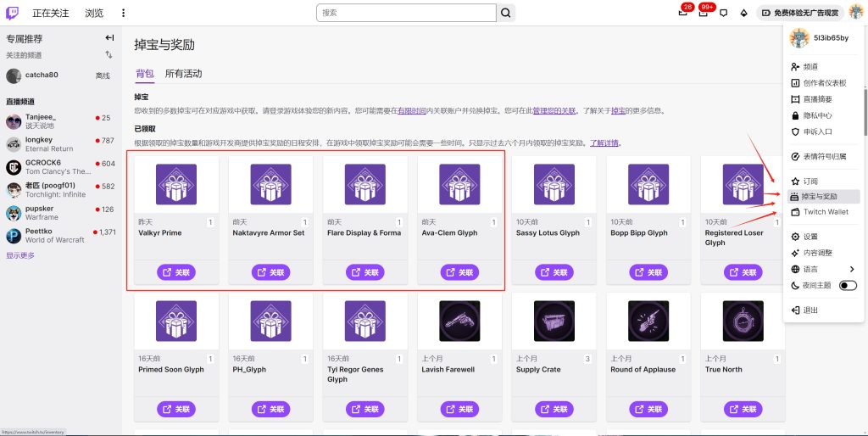868x436 pixels.
Task: Open the stream summary menu entry
Action: (824, 99)
